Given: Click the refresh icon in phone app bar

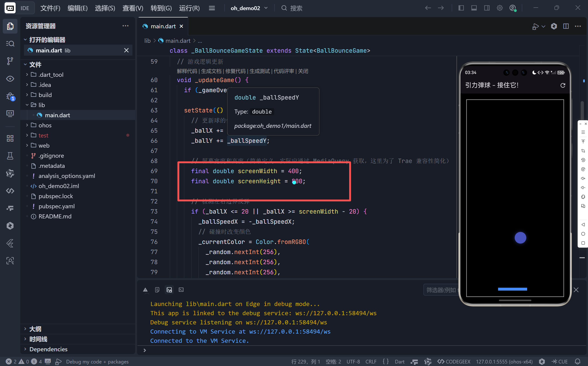Looking at the screenshot, I should [562, 85].
